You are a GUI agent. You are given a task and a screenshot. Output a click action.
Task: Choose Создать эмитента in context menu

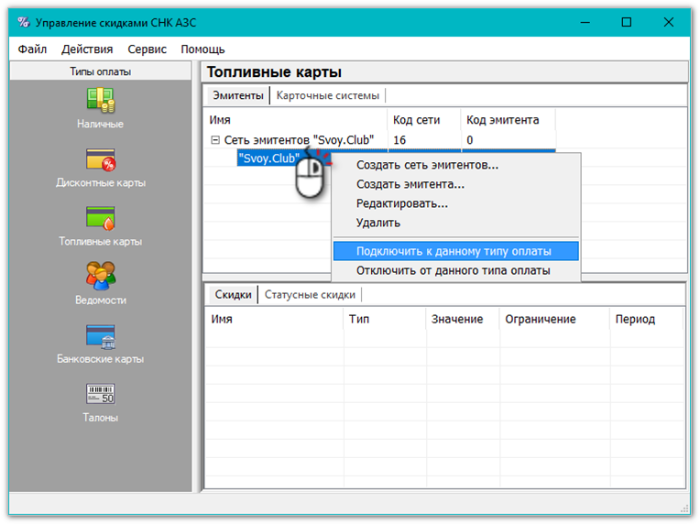[x=410, y=184]
